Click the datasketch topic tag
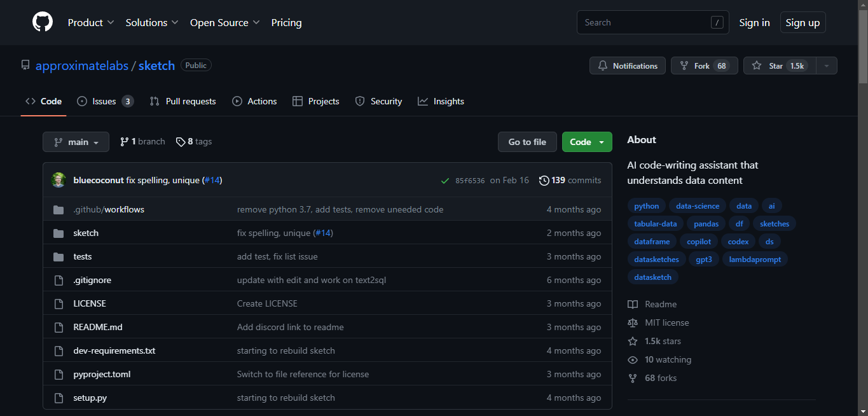868x416 pixels. (x=652, y=277)
